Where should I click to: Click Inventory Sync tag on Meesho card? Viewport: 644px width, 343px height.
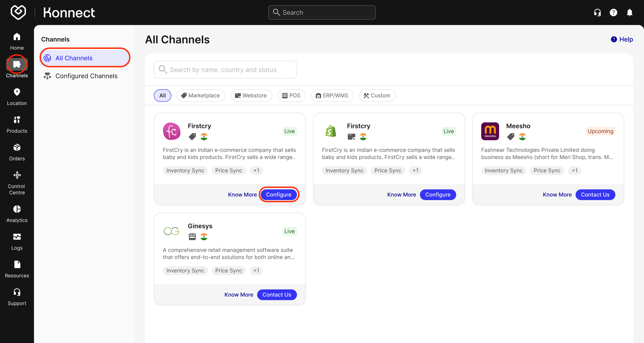coord(504,171)
